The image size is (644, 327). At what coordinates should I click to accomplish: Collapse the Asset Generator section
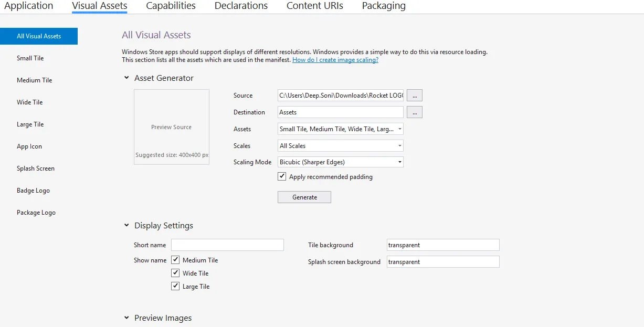(126, 78)
